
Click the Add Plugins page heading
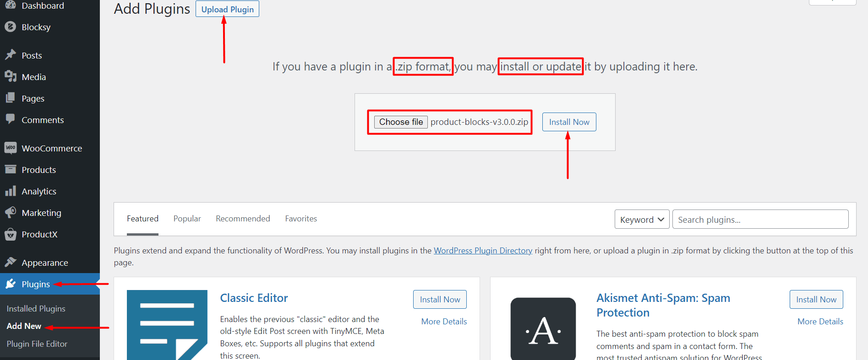point(152,9)
